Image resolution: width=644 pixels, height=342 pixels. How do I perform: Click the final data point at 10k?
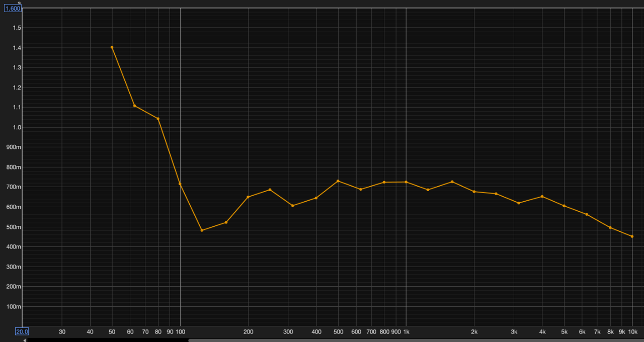pos(632,236)
